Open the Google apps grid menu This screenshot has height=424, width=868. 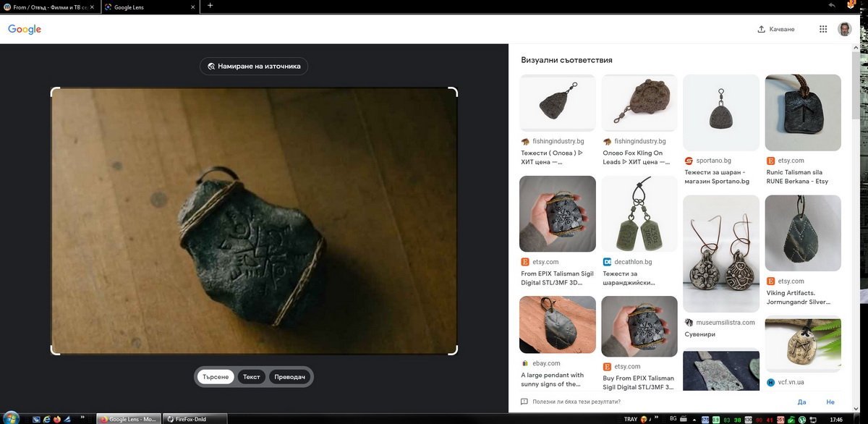click(822, 29)
